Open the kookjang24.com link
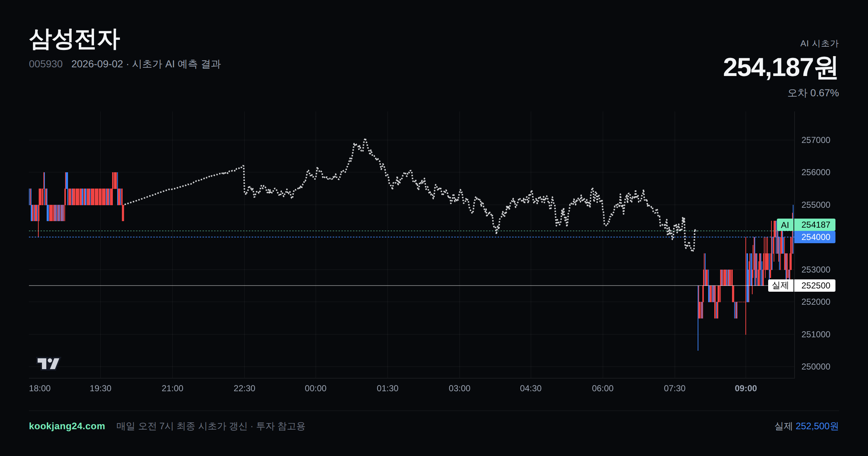 pyautogui.click(x=67, y=426)
